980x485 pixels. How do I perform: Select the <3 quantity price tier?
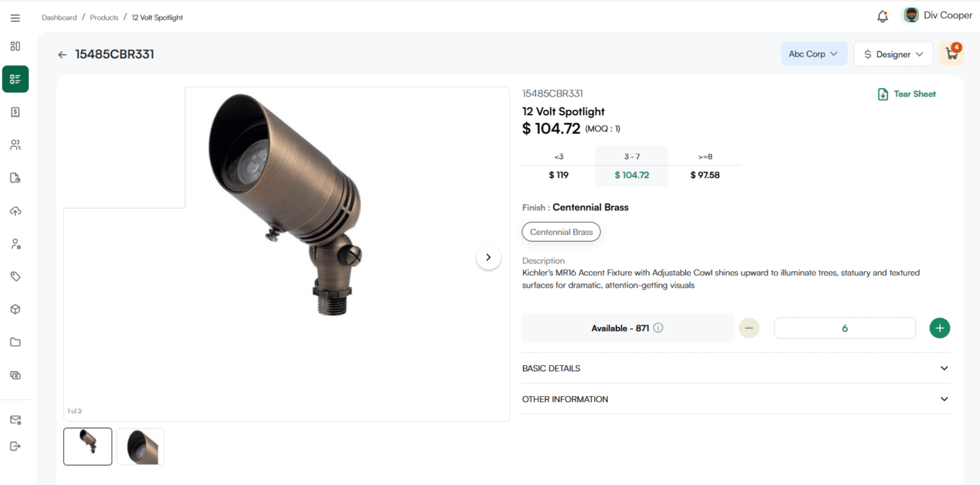tap(559, 166)
